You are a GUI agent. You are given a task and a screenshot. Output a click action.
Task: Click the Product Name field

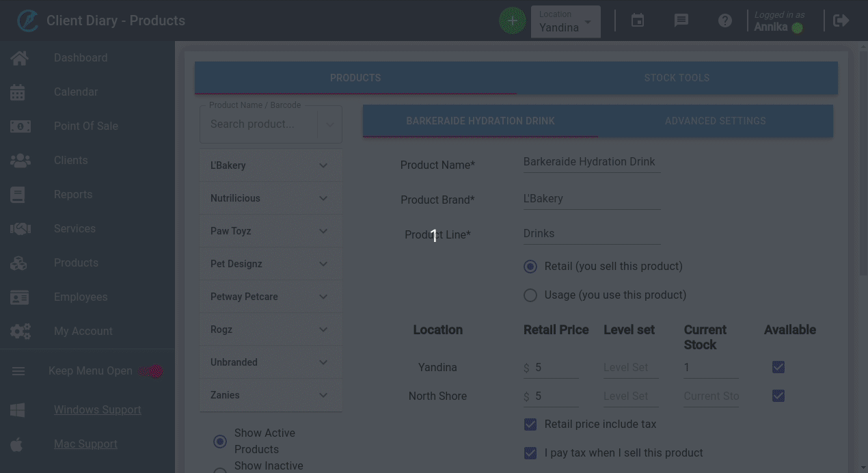[x=592, y=162]
